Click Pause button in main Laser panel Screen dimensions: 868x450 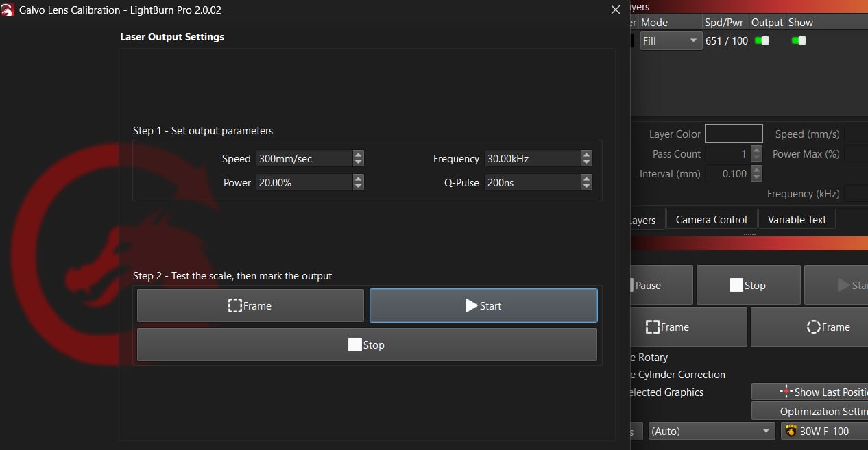[x=661, y=285]
